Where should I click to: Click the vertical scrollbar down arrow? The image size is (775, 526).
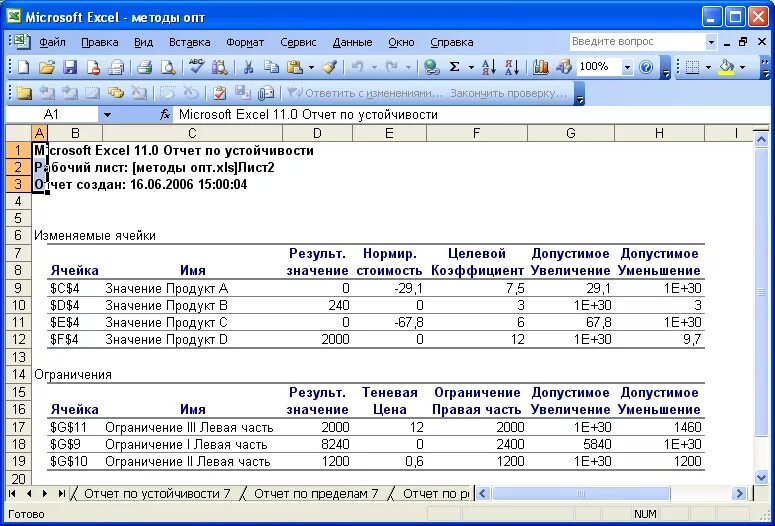pyautogui.click(x=761, y=477)
